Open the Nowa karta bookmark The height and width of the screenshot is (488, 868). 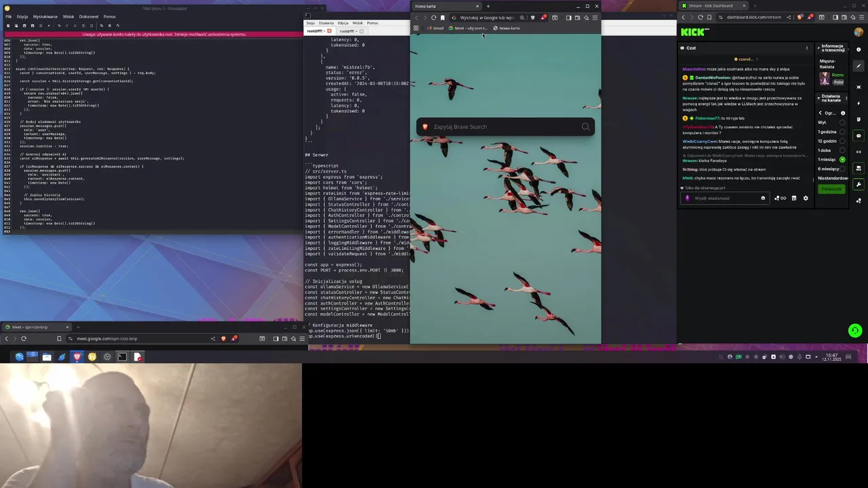coord(507,28)
